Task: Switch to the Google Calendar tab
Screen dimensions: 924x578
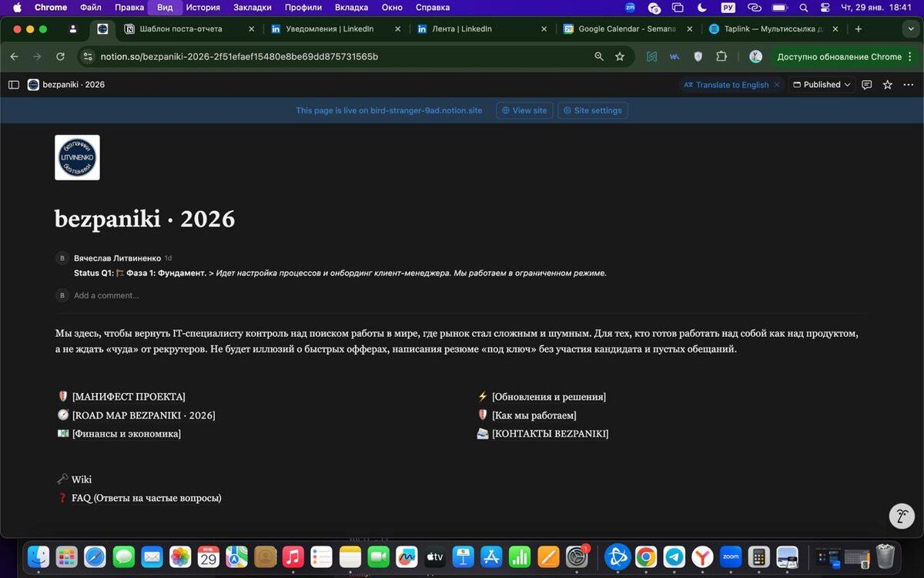Action: click(624, 29)
